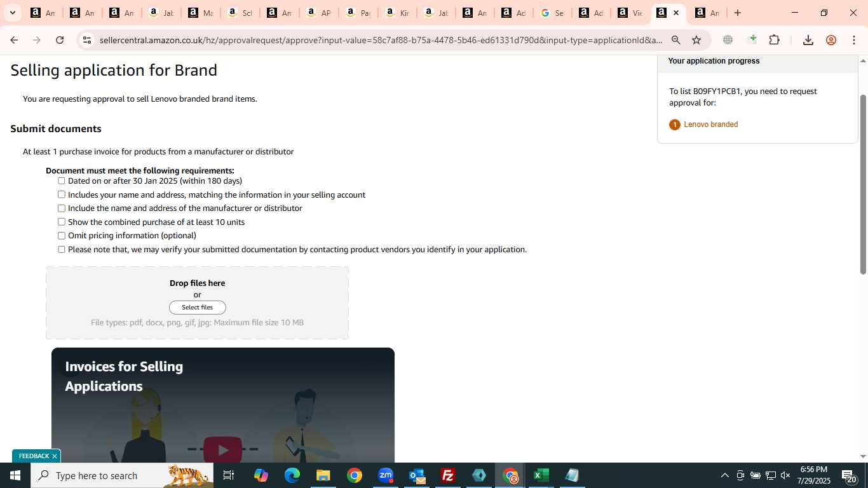Open Zoom from the taskbar
This screenshot has width=868, height=488.
click(x=386, y=475)
